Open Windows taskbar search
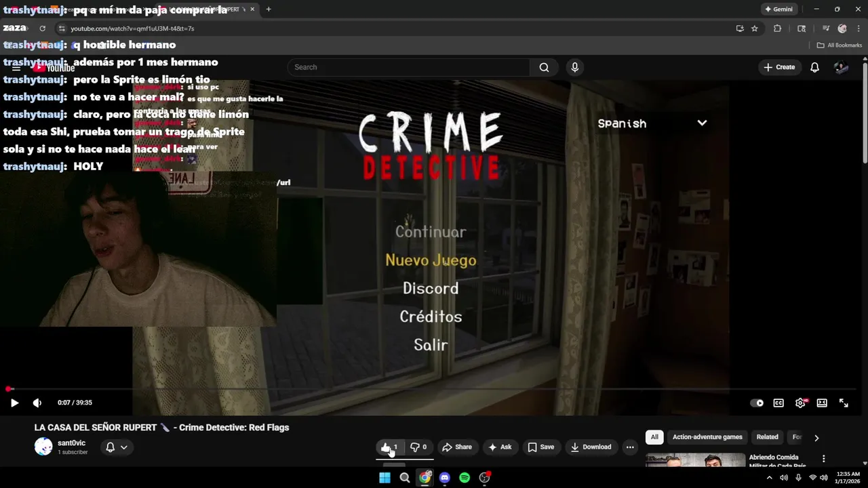 [405, 478]
